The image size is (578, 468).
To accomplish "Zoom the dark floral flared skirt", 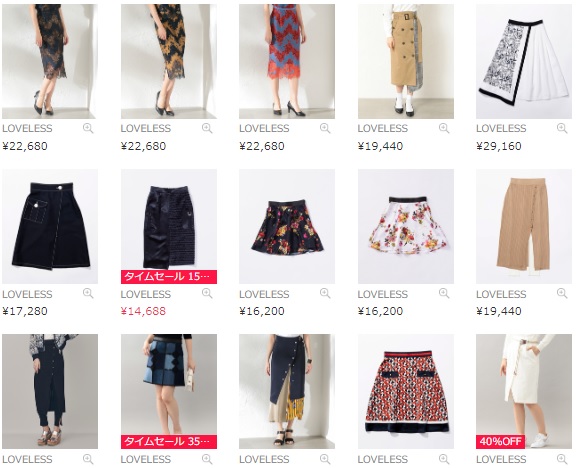I will (325, 293).
